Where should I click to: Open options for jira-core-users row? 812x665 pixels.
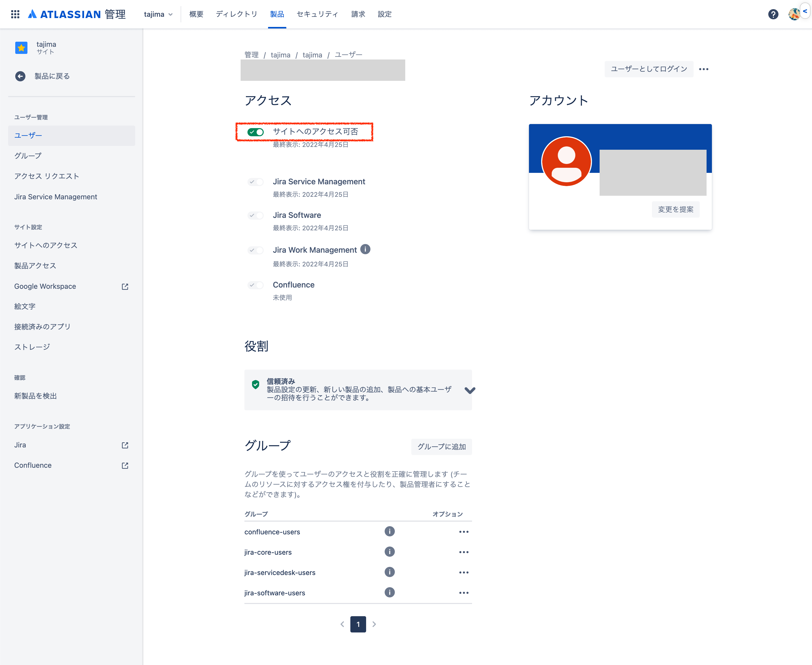(x=464, y=552)
